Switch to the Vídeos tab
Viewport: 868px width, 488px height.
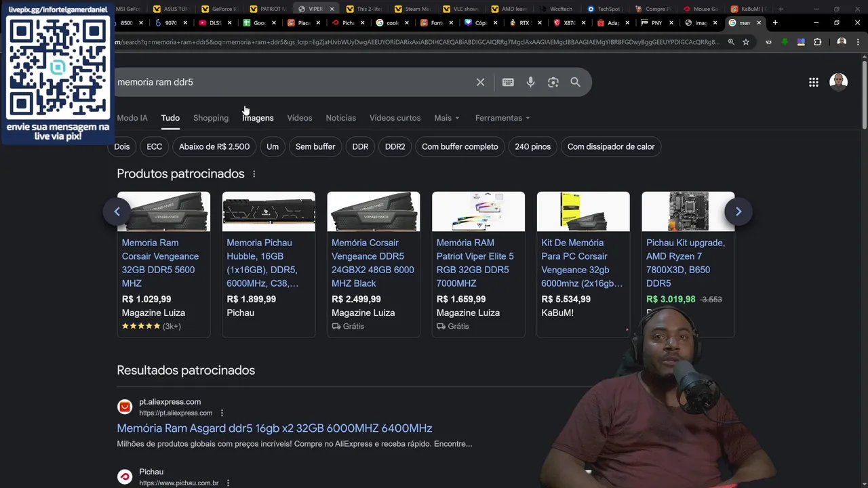click(x=300, y=118)
